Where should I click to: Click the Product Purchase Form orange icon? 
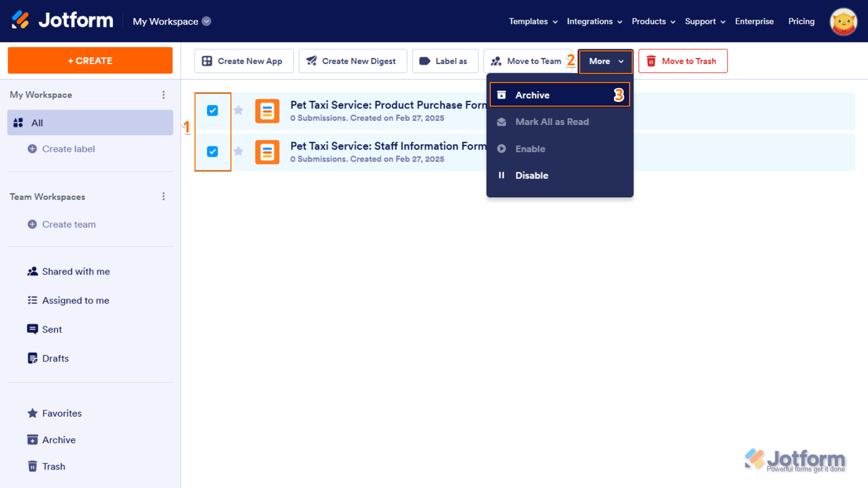[267, 111]
